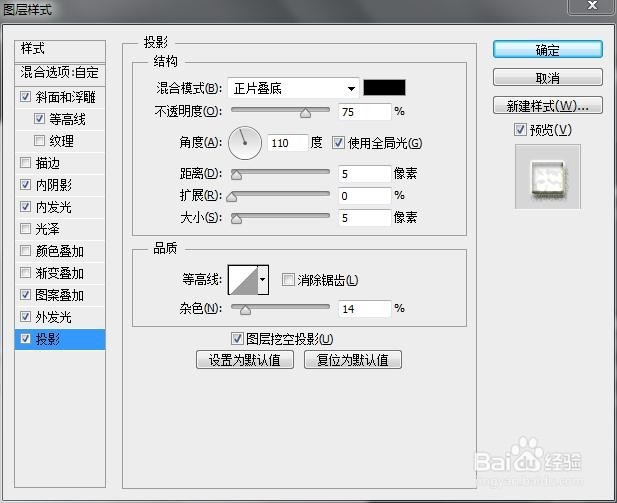The height and width of the screenshot is (503, 617).
Task: Click the 大小 slider handle
Action: point(236,219)
